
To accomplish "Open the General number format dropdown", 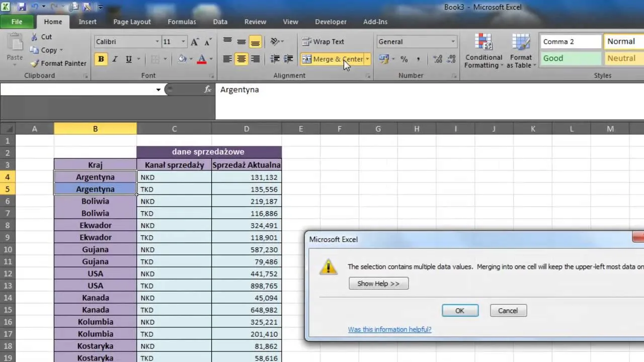I will [453, 42].
